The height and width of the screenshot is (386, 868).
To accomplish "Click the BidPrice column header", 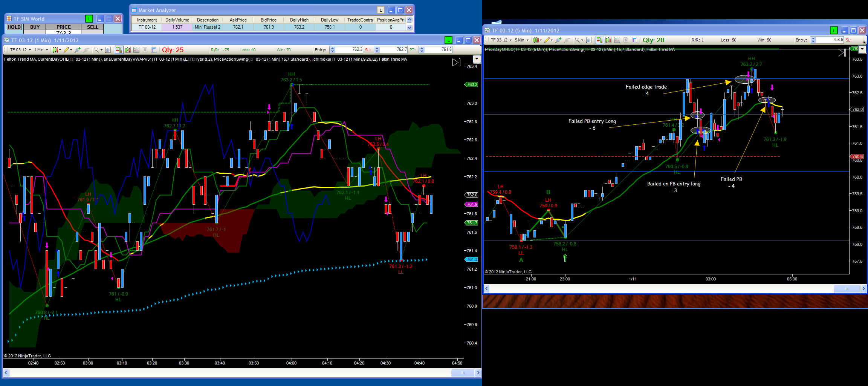I will [x=269, y=20].
